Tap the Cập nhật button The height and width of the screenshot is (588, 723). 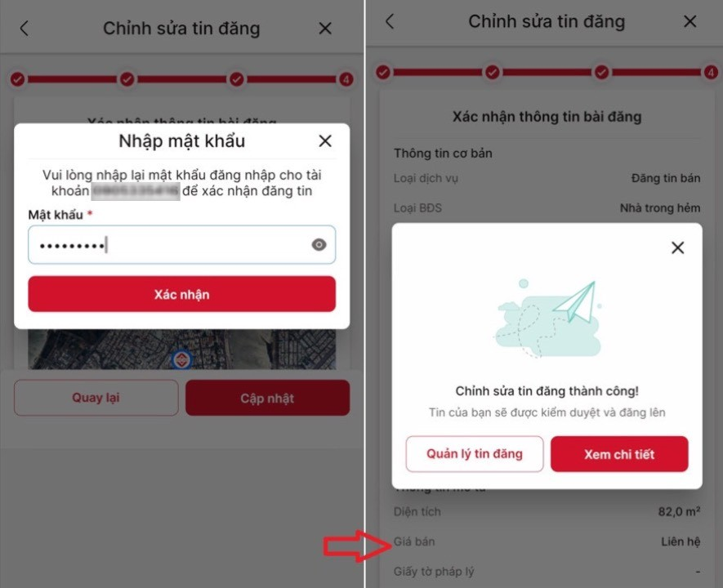point(267,398)
